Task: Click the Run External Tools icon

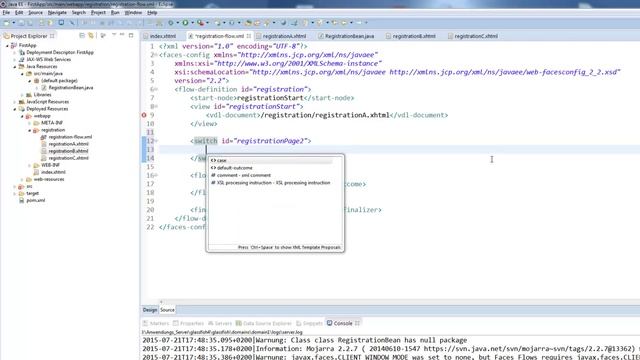Action: click(200, 23)
